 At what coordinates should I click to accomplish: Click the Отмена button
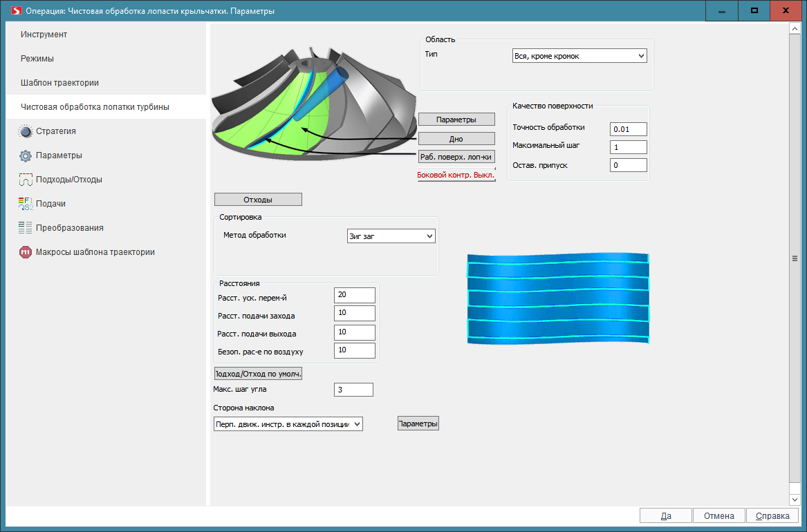719,515
